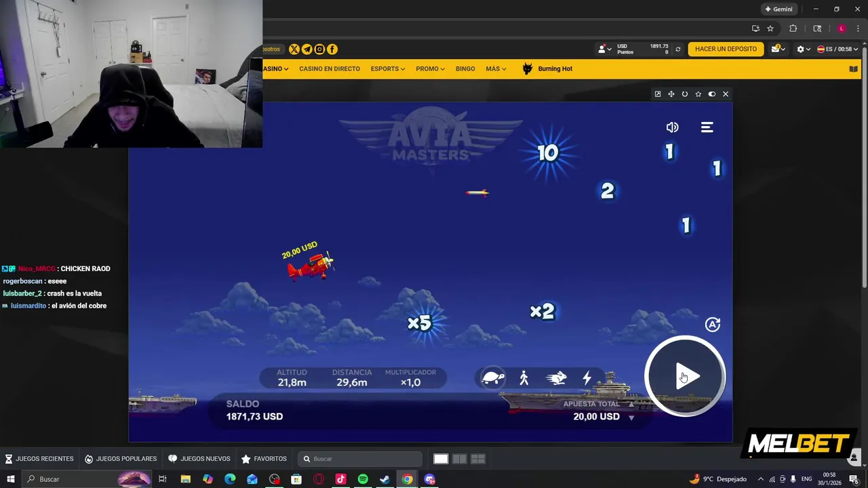Select turtle slow speed mode
Image resolution: width=868 pixels, height=488 pixels.
pos(493,378)
